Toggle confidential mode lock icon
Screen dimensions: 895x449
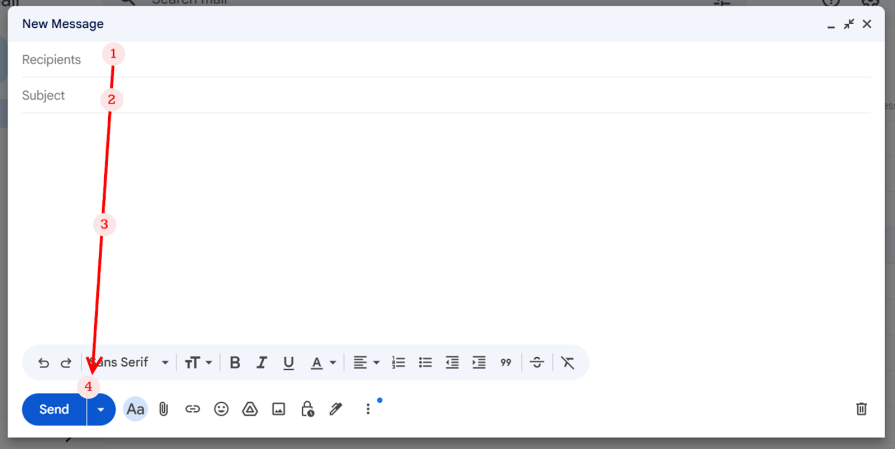307,409
